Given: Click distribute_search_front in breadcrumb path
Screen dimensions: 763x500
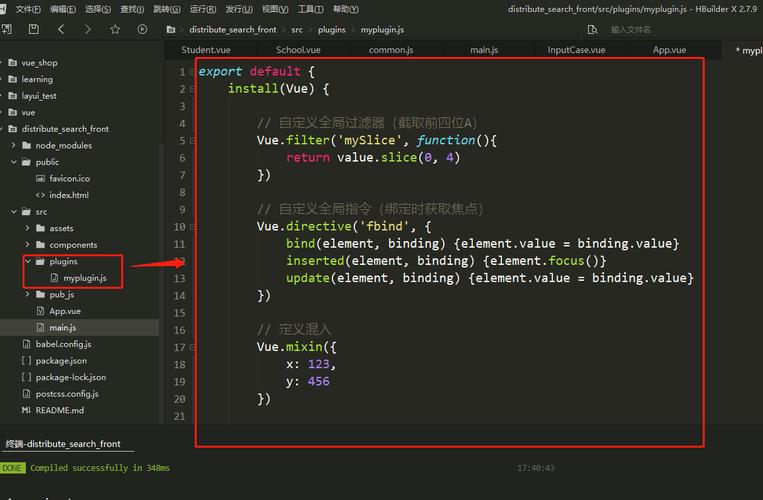Looking at the screenshot, I should pos(233,30).
